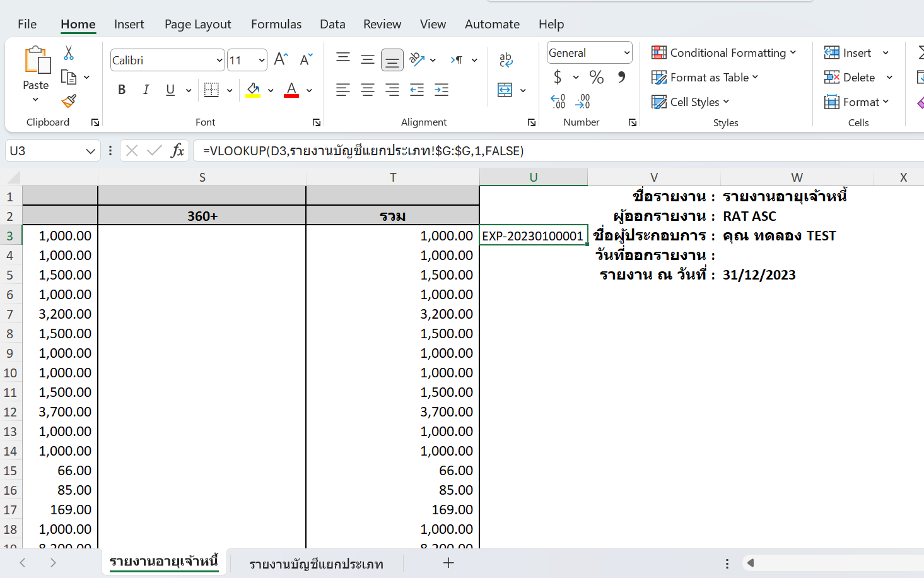Viewport: 924px width, 578px height.
Task: Switch to the Data tab
Action: point(332,24)
